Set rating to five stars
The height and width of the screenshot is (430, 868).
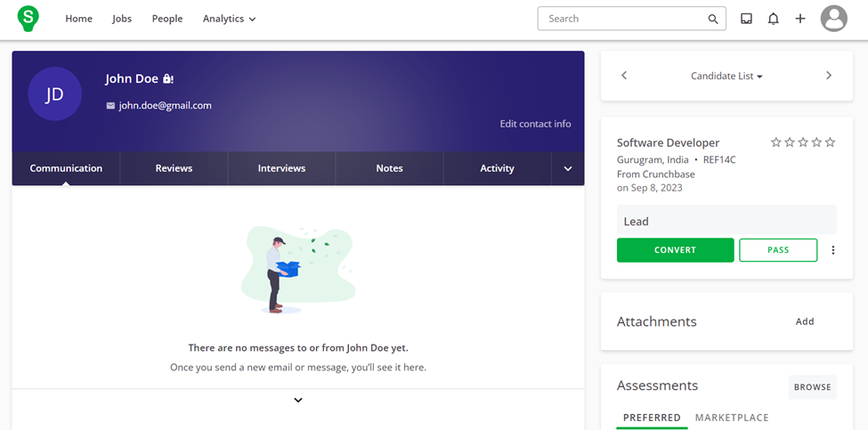[x=830, y=142]
